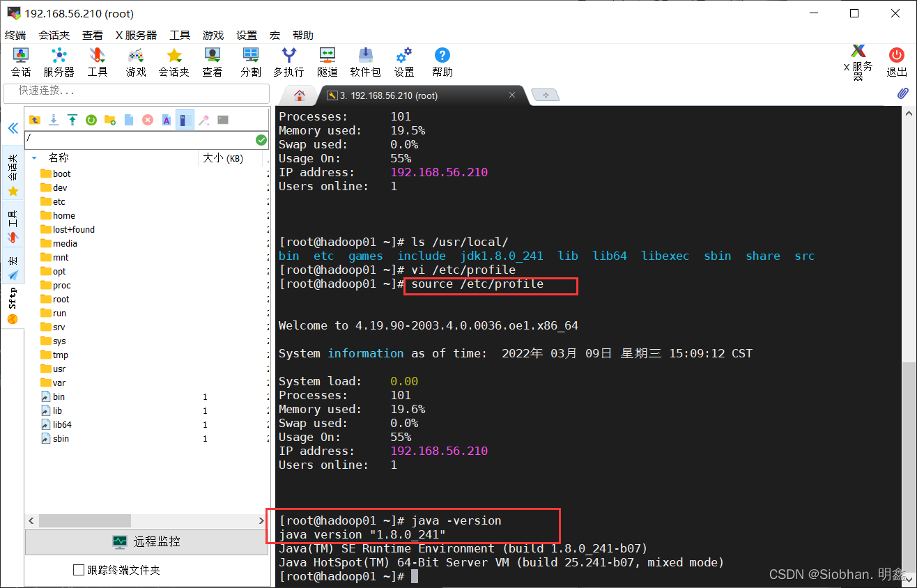Viewport: 917px width, 588px height.
Task: Open the 隧道 tunneling tool
Action: click(327, 61)
